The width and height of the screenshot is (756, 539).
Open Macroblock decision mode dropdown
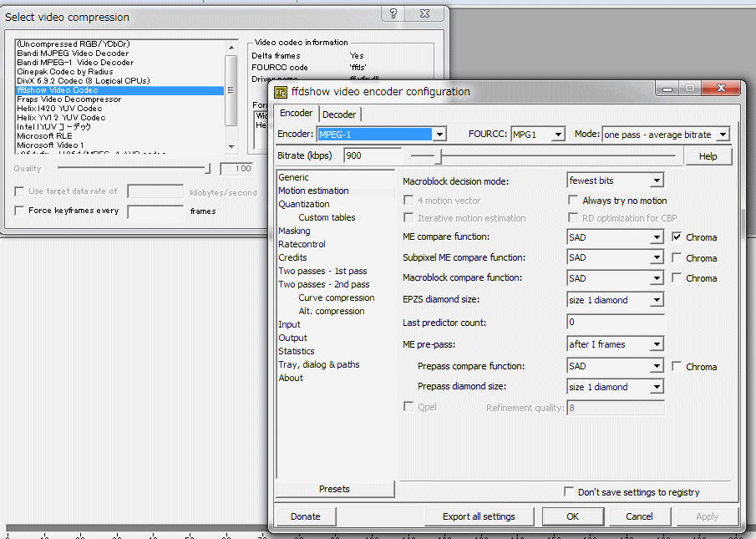[x=657, y=181]
